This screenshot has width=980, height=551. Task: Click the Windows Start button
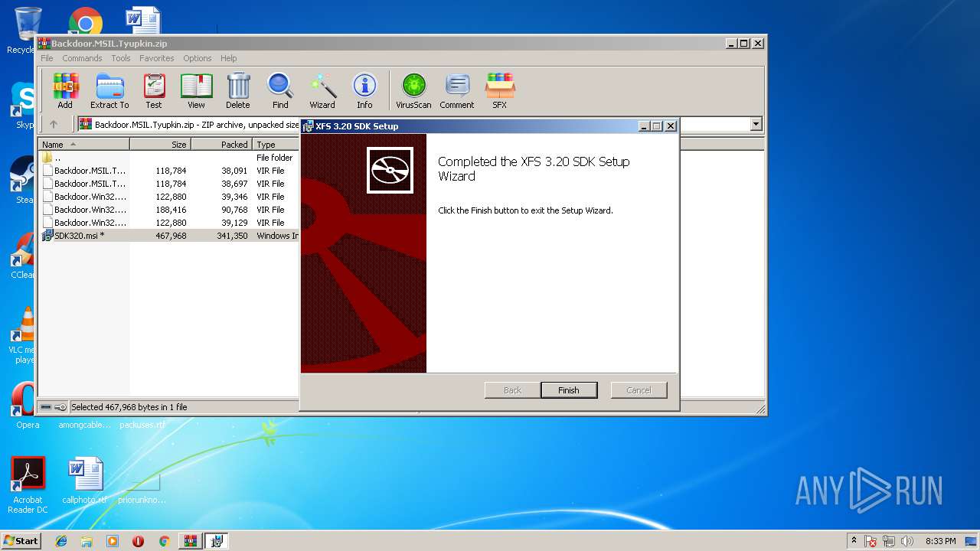(x=21, y=540)
